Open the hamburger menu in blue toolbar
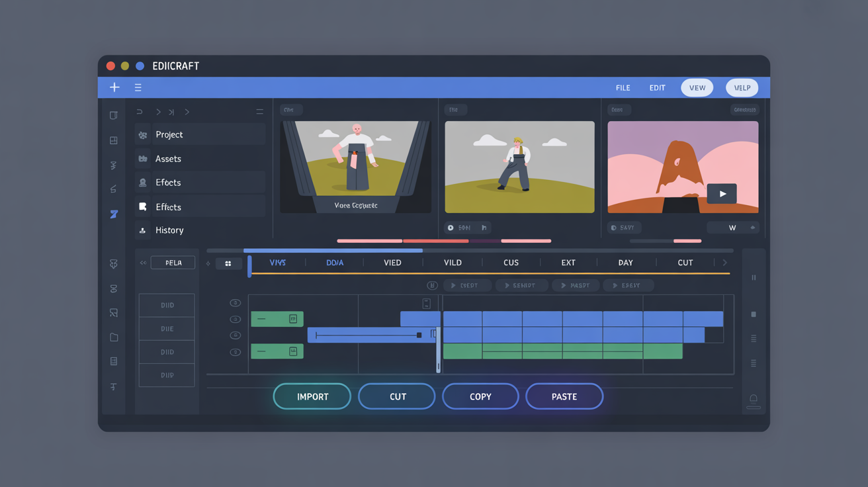 point(138,87)
